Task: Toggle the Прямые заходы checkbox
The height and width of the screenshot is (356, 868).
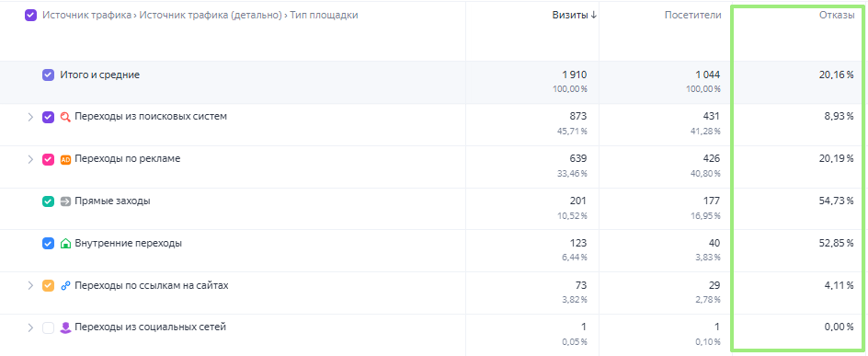Action: [48, 201]
